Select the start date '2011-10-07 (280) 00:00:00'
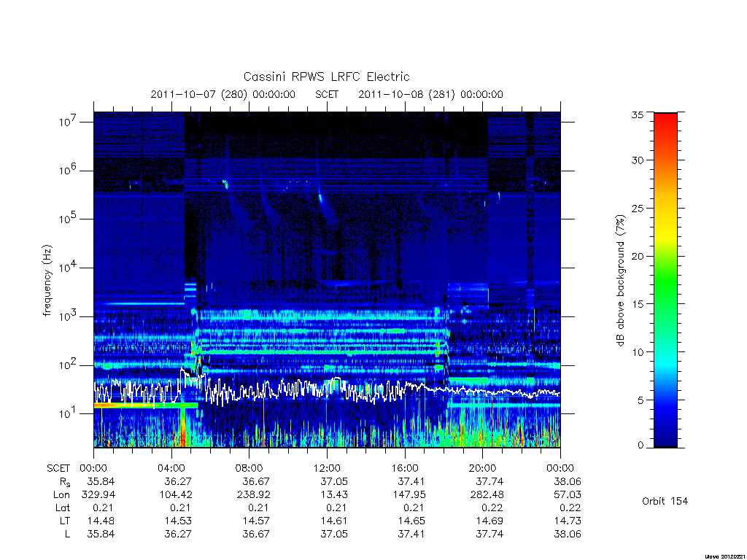747x560 pixels. point(223,94)
